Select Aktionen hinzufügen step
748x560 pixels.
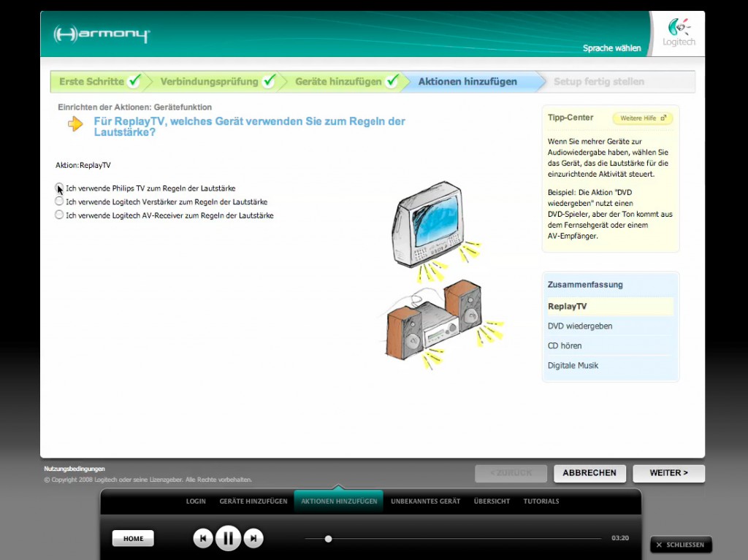(x=467, y=82)
